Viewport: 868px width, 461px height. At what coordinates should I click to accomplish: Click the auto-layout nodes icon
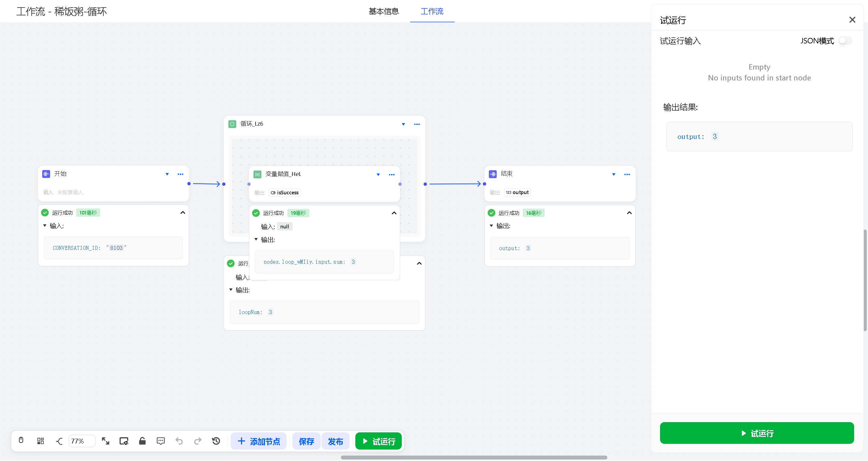click(x=40, y=441)
